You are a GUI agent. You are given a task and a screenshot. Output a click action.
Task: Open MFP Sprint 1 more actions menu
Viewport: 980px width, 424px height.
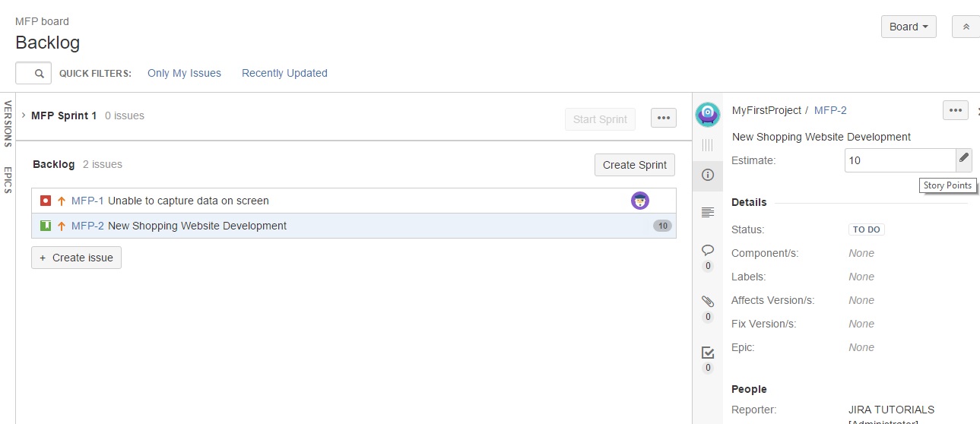tap(664, 118)
